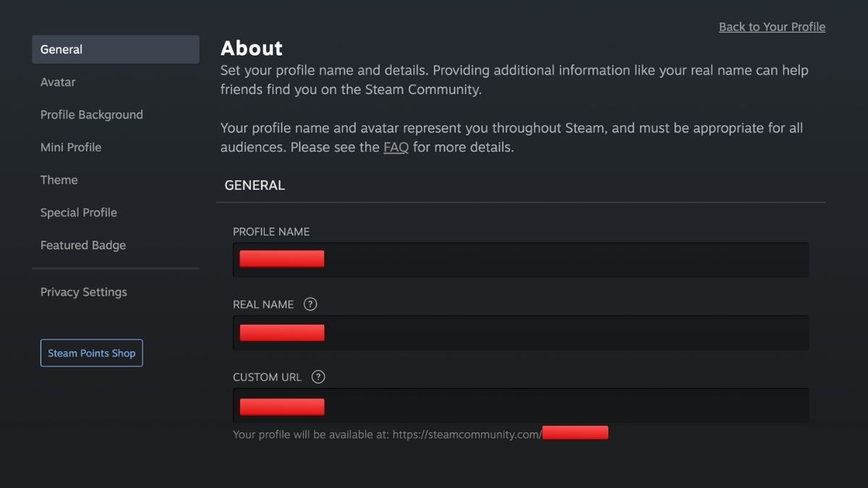The image size is (868, 488).
Task: Click the GENERAL section header
Action: pos(255,185)
